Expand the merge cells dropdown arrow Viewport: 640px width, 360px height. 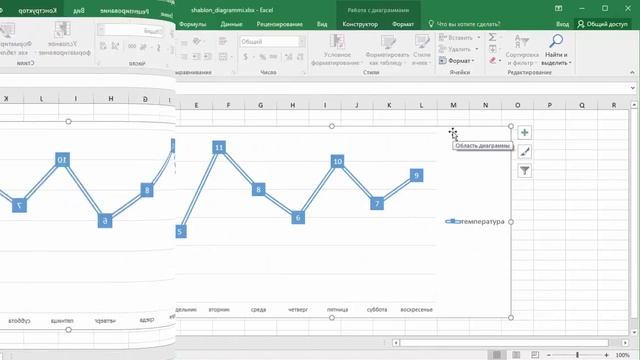pyautogui.click(x=231, y=57)
